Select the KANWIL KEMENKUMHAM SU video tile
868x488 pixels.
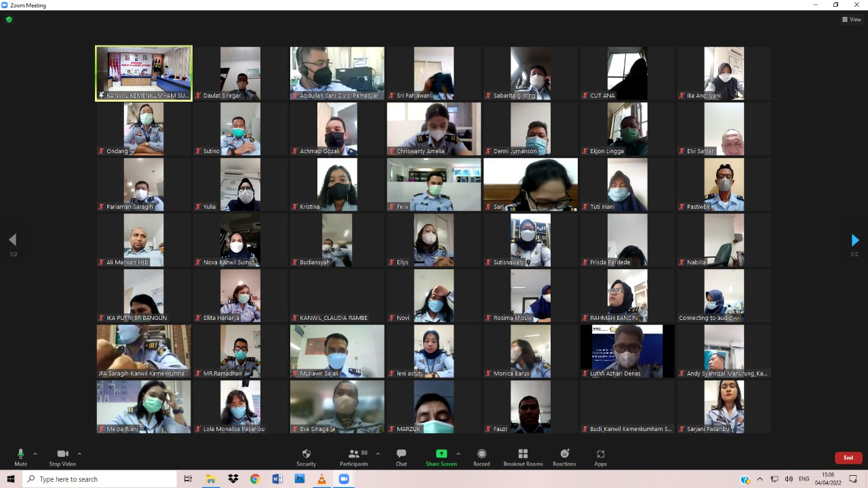tap(144, 73)
